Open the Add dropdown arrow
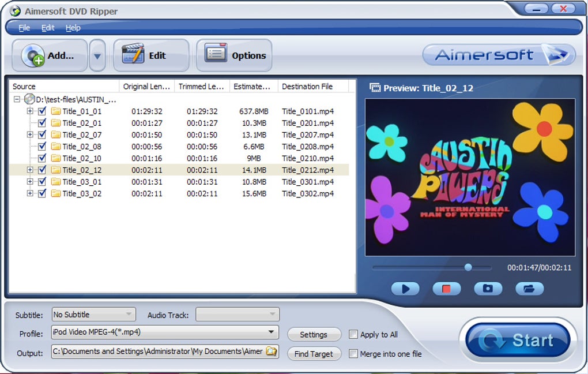Image resolution: width=588 pixels, height=374 pixels. click(x=97, y=55)
